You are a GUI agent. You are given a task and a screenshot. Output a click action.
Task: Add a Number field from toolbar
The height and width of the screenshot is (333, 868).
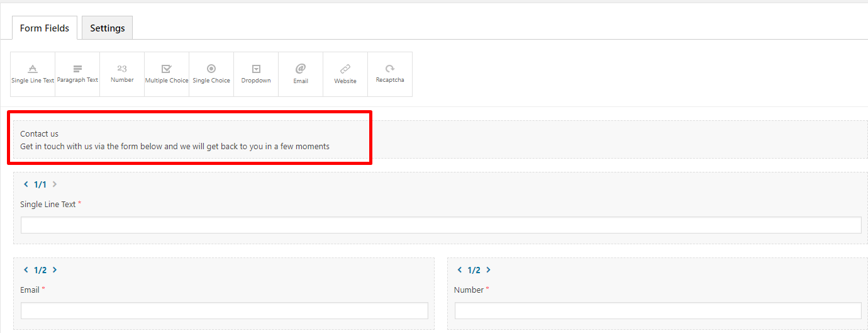click(x=122, y=74)
